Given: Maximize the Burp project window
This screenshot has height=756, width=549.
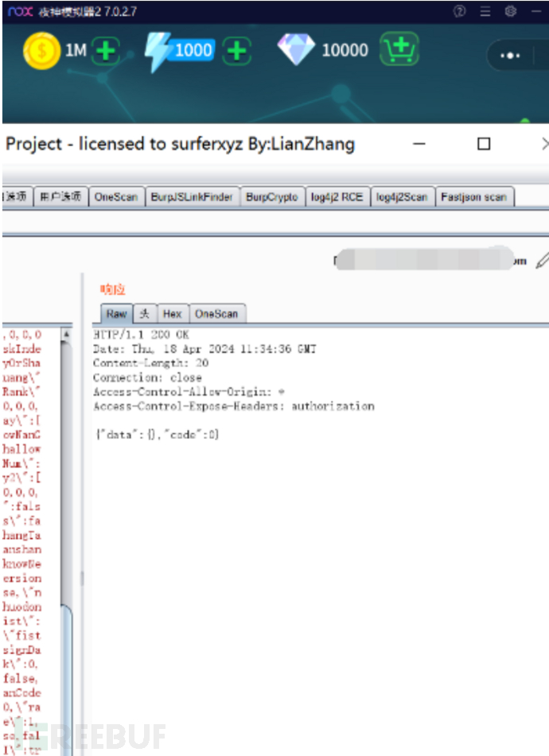Looking at the screenshot, I should (484, 144).
